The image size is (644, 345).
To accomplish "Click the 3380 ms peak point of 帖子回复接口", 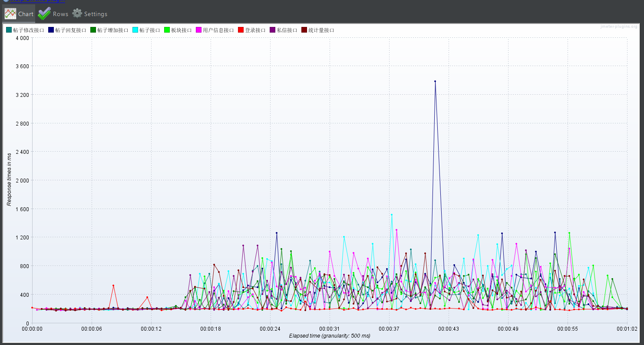I will click(x=435, y=81).
